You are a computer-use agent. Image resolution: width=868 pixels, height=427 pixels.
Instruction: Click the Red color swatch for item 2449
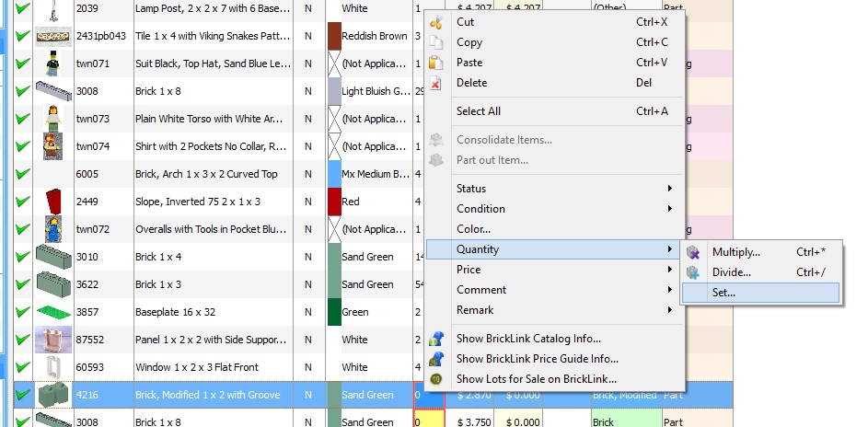334,202
